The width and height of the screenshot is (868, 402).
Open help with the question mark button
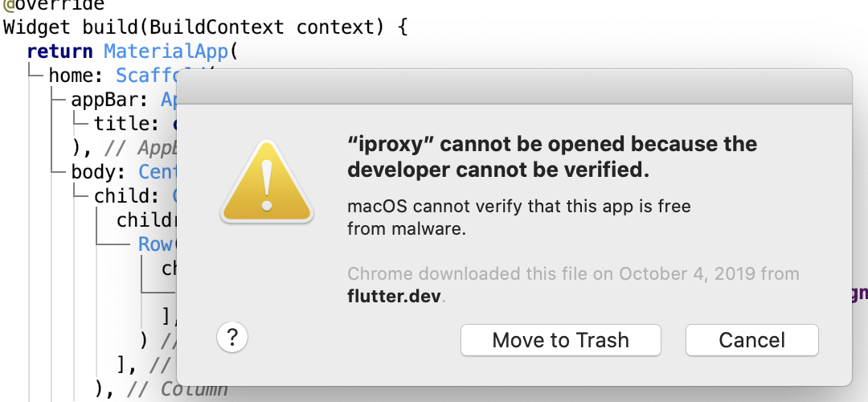[x=232, y=338]
